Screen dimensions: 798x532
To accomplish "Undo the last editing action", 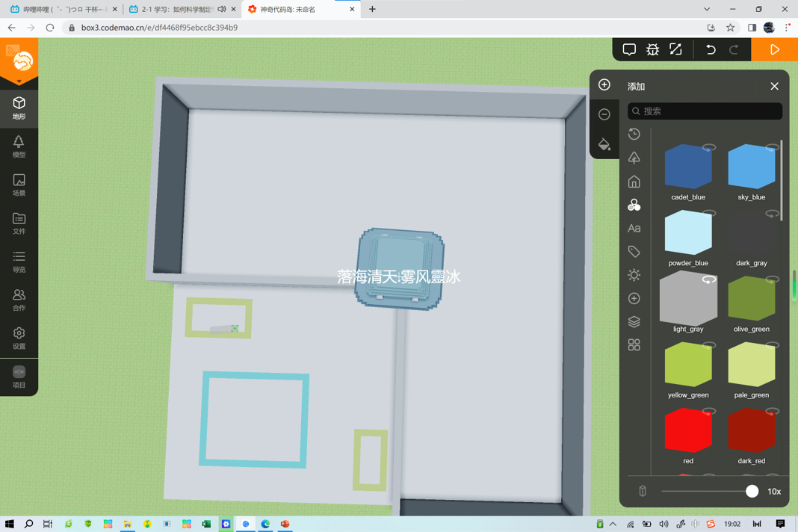I will coord(711,49).
